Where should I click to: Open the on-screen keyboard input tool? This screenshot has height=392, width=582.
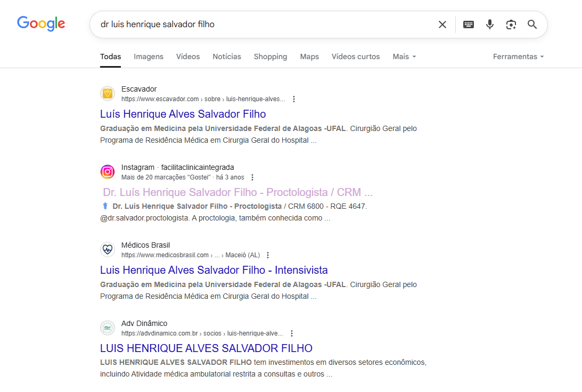click(x=469, y=24)
